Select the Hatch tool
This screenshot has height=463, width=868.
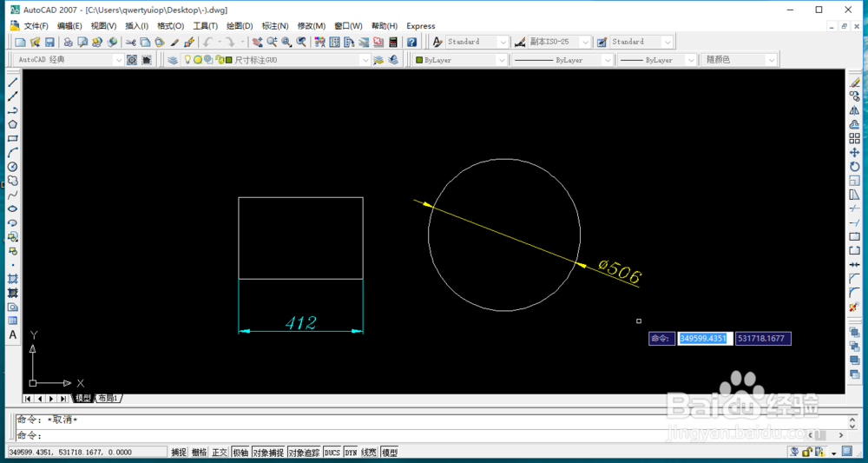13,279
